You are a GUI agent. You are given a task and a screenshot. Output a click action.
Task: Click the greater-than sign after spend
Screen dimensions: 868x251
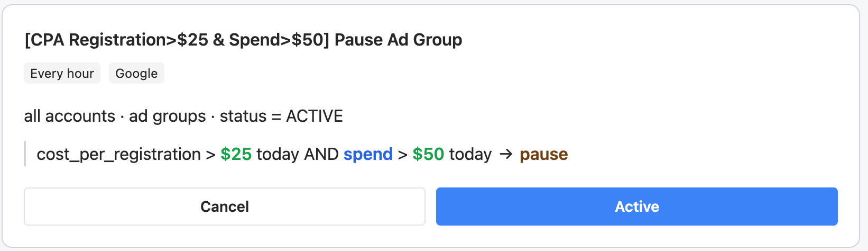(403, 154)
